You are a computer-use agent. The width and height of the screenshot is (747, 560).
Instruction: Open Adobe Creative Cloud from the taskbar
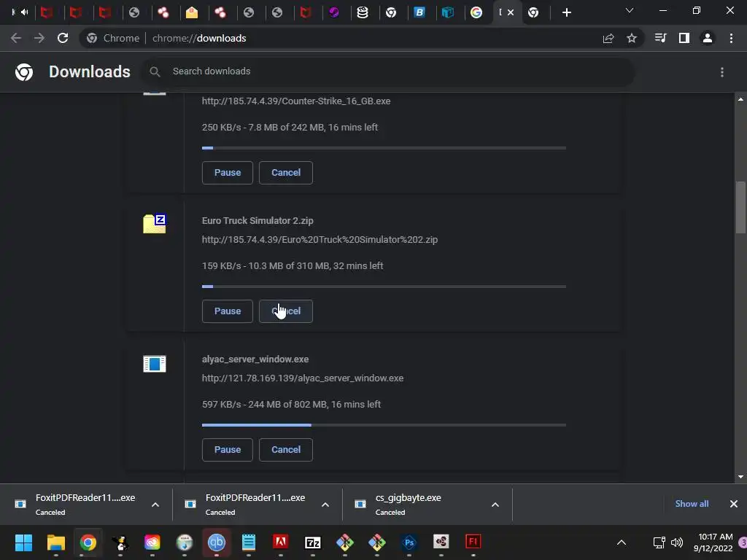pyautogui.click(x=152, y=542)
